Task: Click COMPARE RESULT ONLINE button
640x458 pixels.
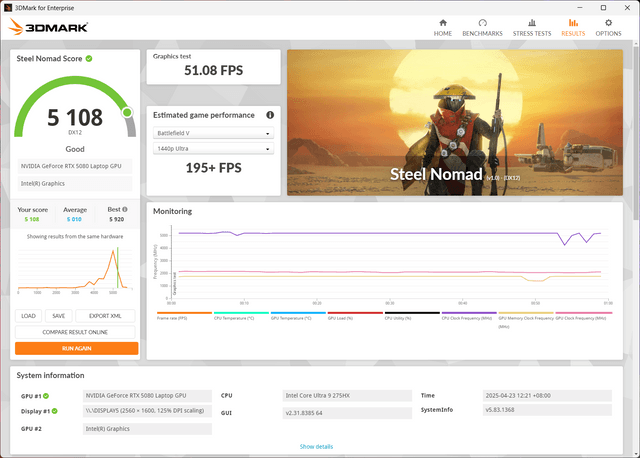Action: [x=76, y=332]
